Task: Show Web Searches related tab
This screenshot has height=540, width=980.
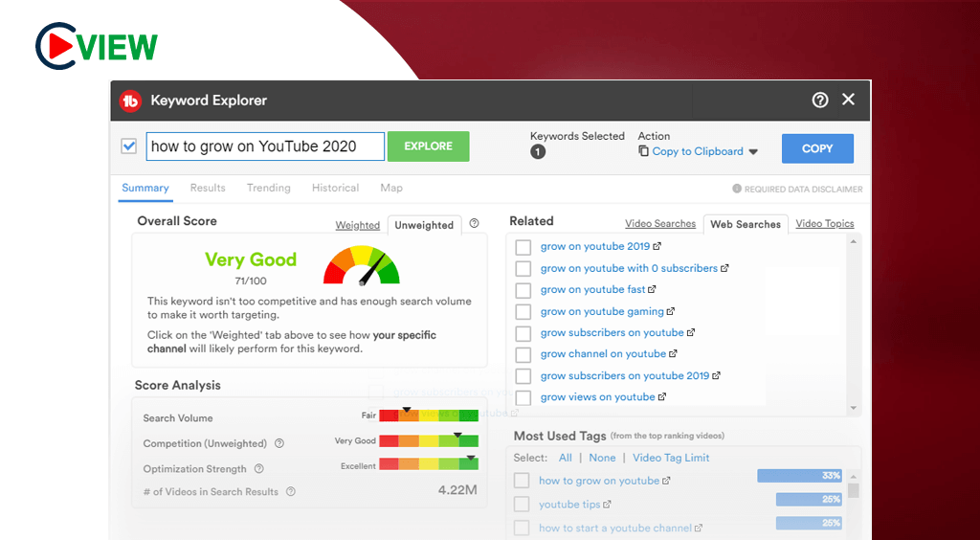Action: pos(746,224)
